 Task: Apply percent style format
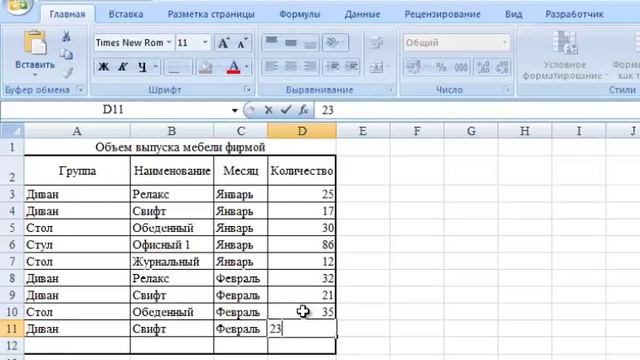point(441,67)
